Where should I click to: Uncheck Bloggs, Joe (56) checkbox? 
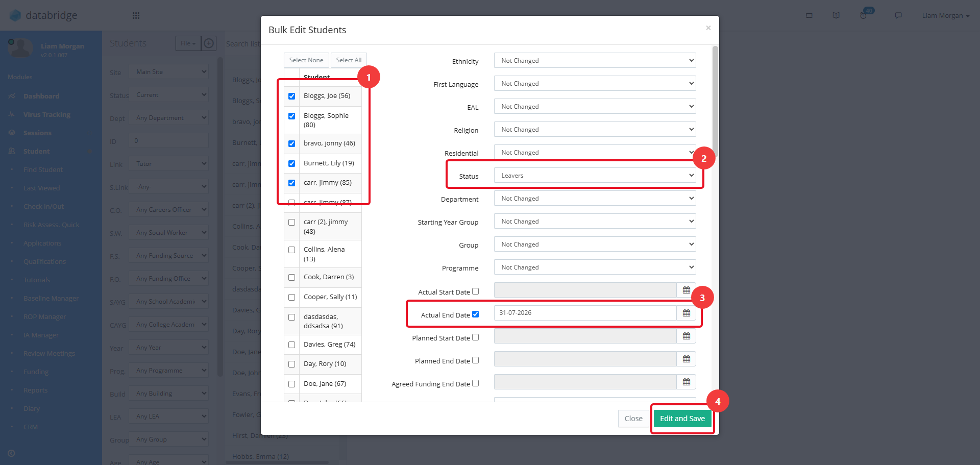[291, 96]
